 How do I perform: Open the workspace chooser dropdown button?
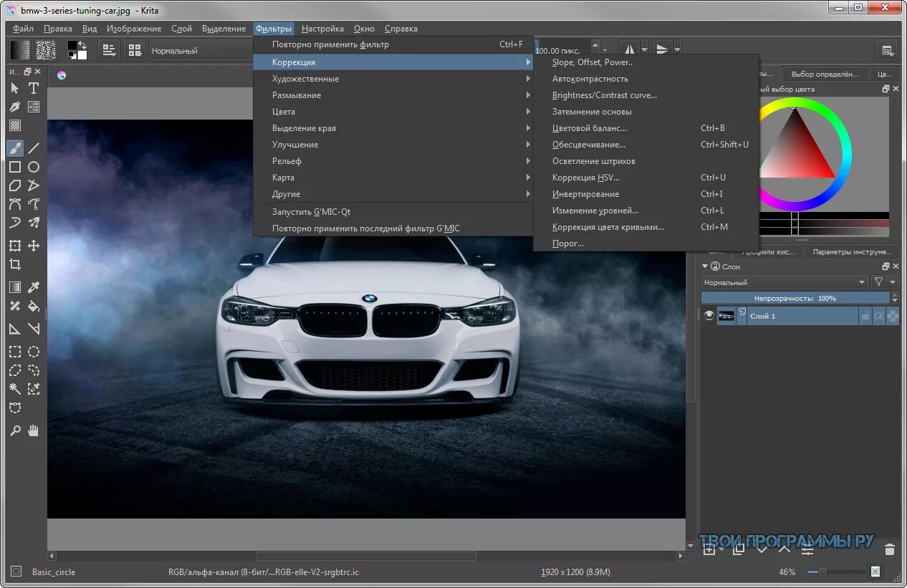(887, 50)
